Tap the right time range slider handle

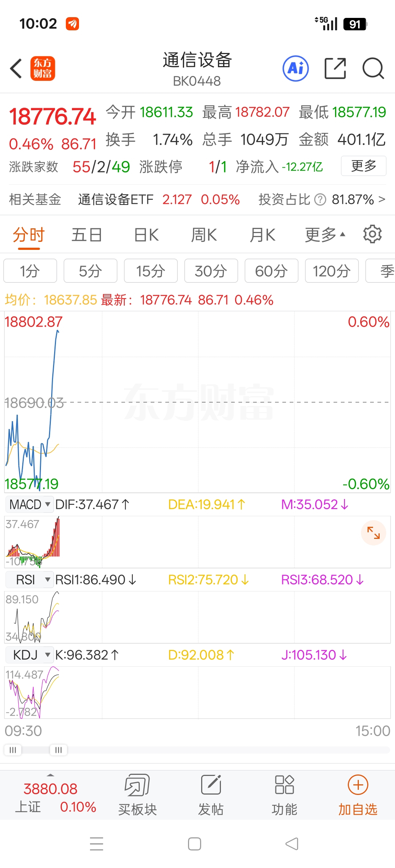(58, 750)
